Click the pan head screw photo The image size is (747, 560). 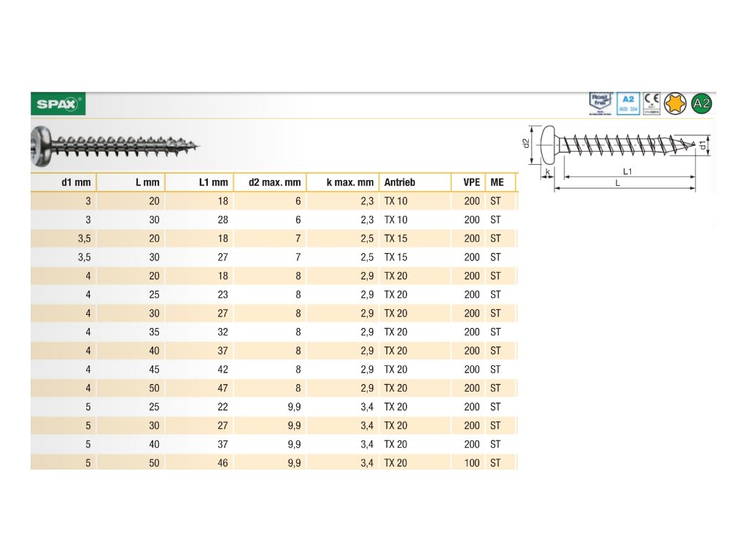pyautogui.click(x=115, y=145)
